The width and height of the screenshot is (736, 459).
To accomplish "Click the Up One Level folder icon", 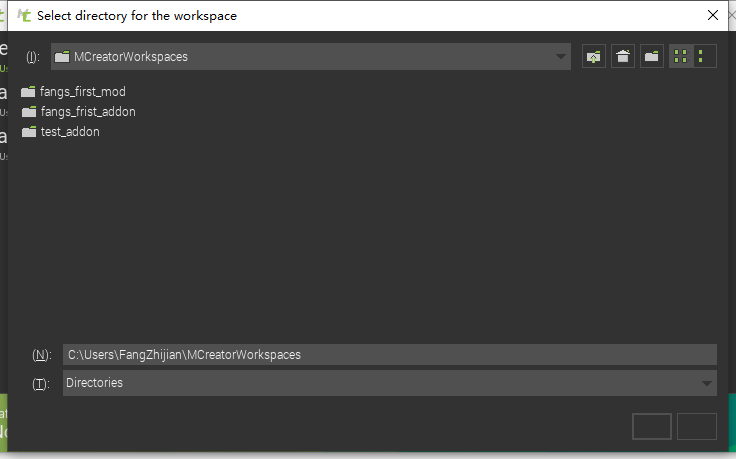I will (x=594, y=57).
